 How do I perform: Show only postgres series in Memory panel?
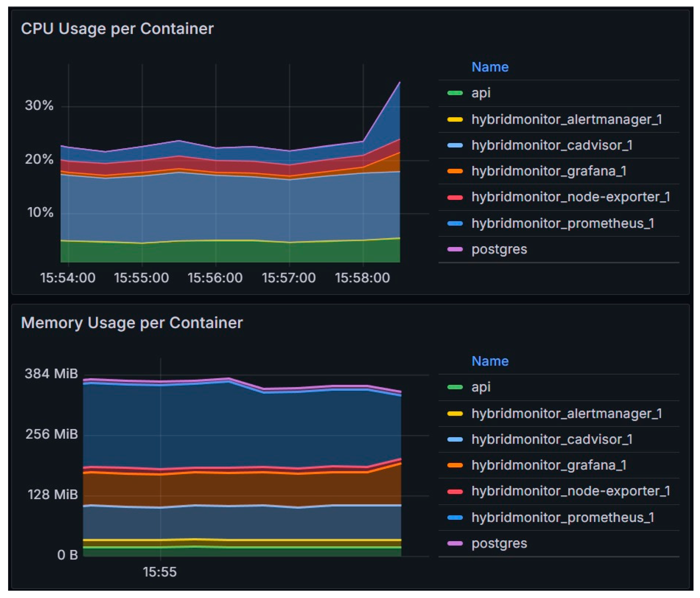pos(499,543)
